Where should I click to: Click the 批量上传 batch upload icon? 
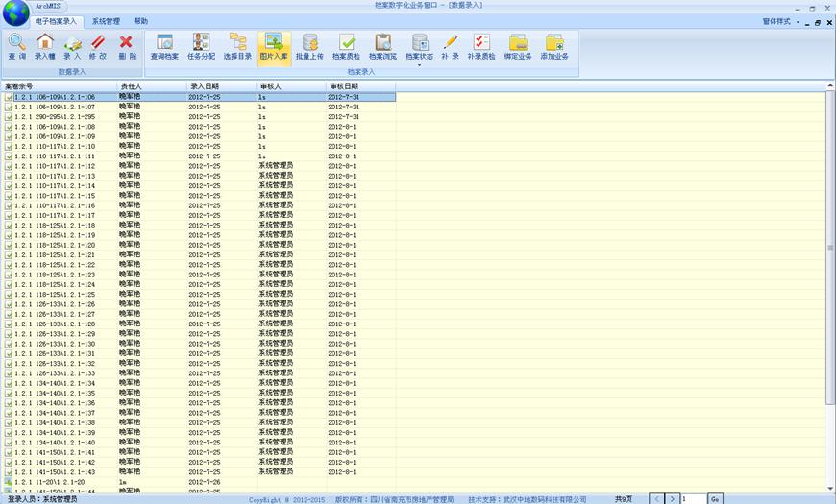309,42
